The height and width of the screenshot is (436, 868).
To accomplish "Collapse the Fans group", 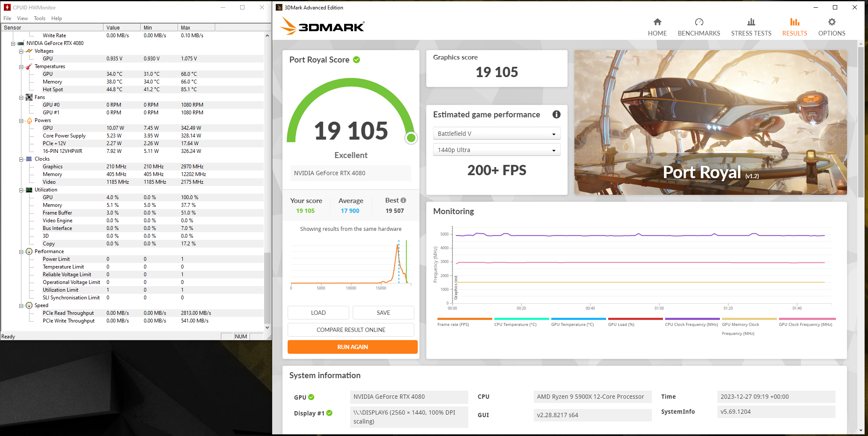I will [21, 98].
